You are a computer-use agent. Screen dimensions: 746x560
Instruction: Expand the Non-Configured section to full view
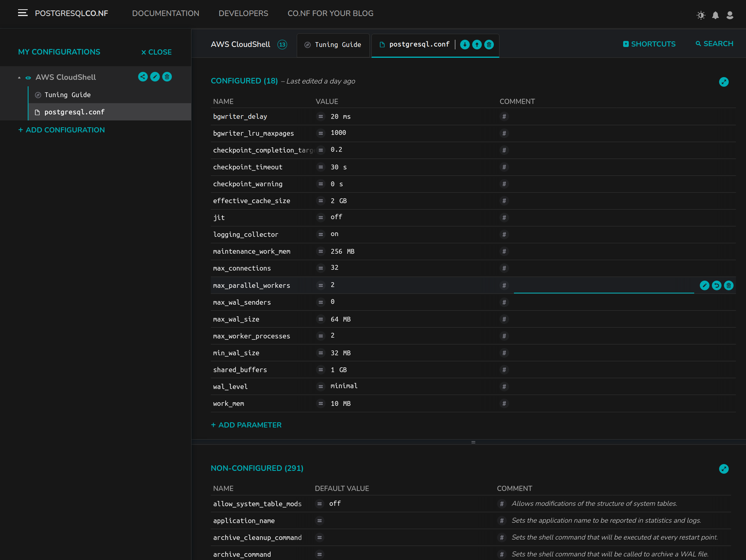pyautogui.click(x=724, y=469)
